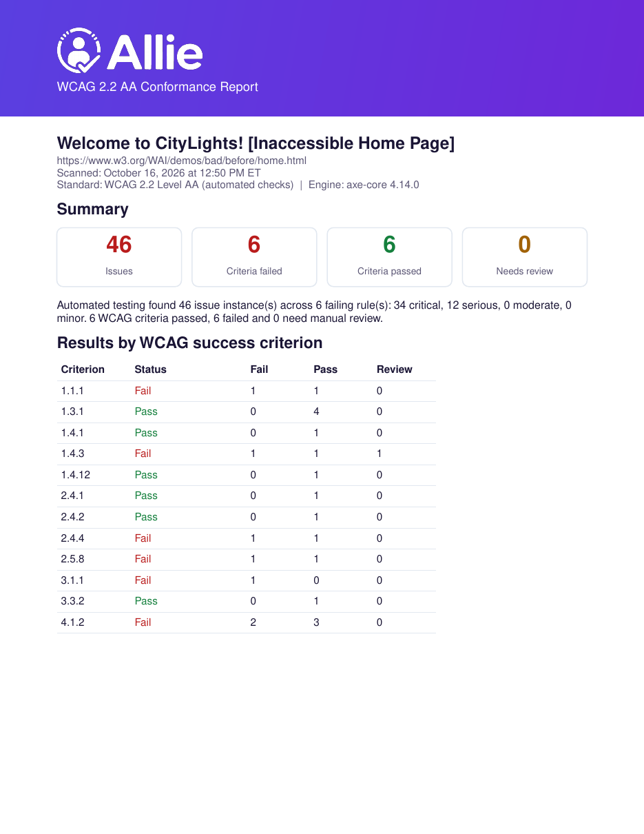Click the Summary heading

click(92, 209)
